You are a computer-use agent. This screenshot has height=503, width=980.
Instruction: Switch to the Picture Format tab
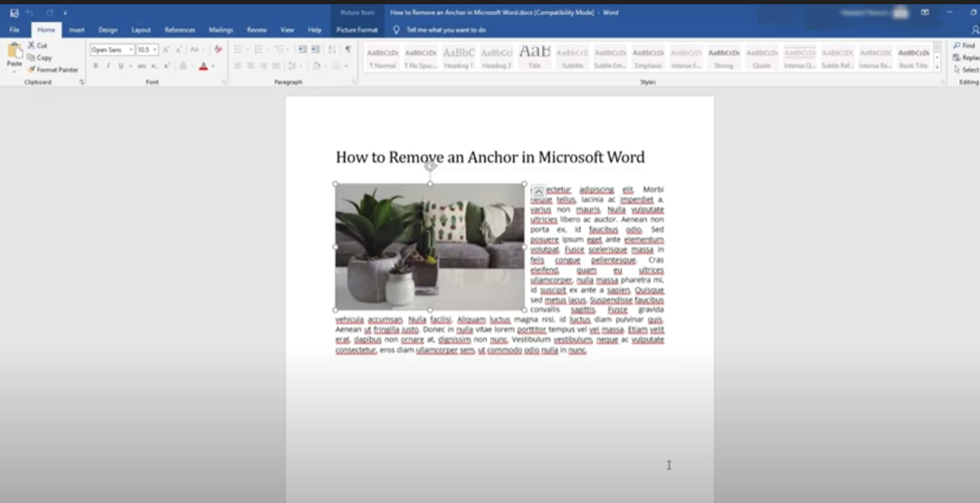pos(357,30)
